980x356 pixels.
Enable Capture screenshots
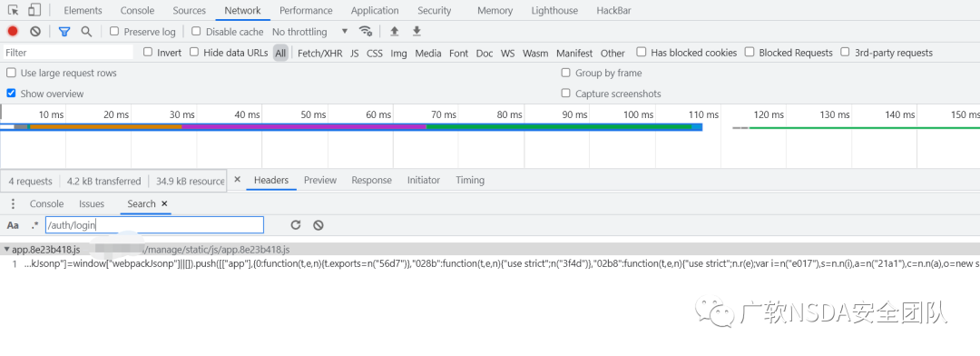click(x=565, y=94)
